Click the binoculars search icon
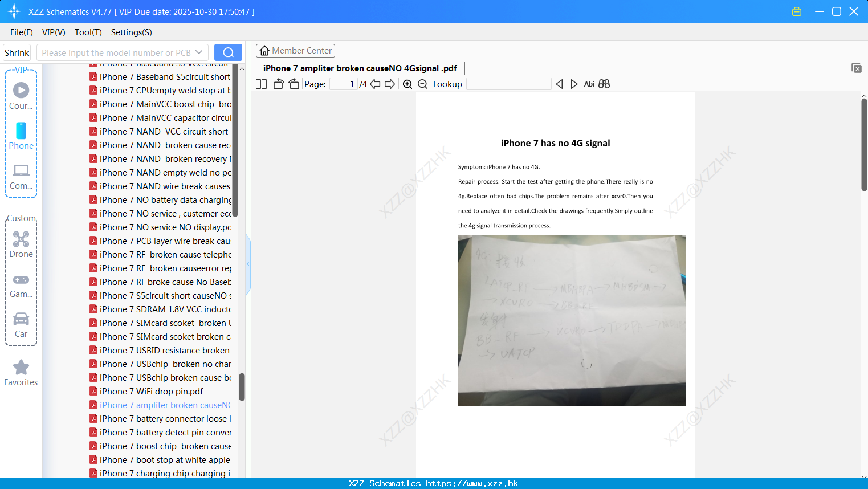This screenshot has width=868, height=489. tap(604, 84)
